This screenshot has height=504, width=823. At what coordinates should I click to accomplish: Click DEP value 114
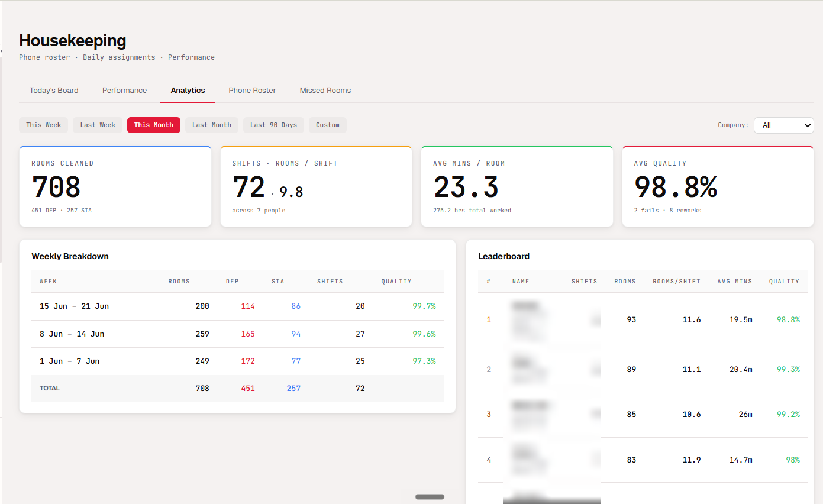[x=248, y=306]
